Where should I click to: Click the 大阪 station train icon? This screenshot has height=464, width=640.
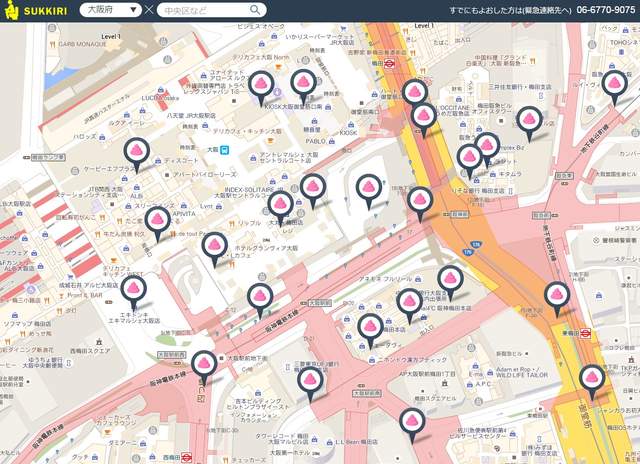[226, 150]
